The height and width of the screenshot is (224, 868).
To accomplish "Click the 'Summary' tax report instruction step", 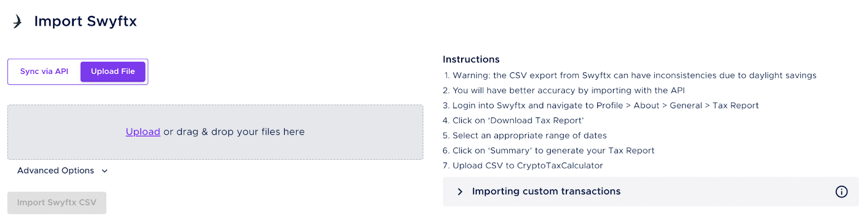I will click(548, 151).
